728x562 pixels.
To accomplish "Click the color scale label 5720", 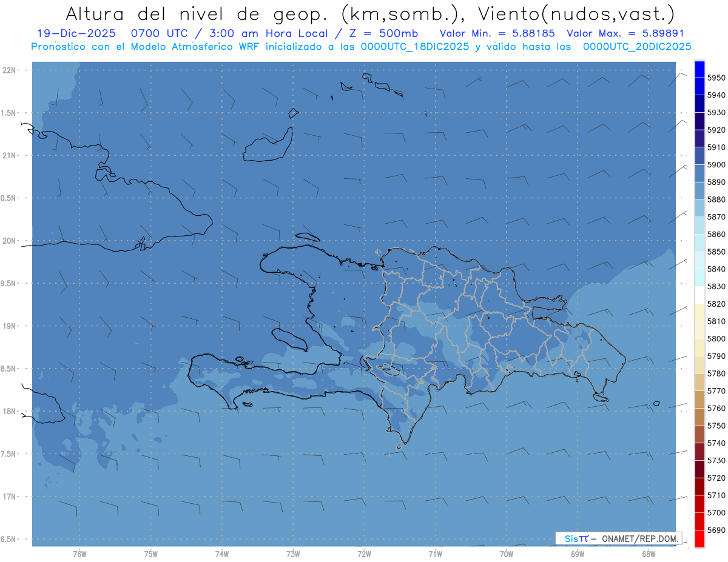I will pyautogui.click(x=716, y=478).
